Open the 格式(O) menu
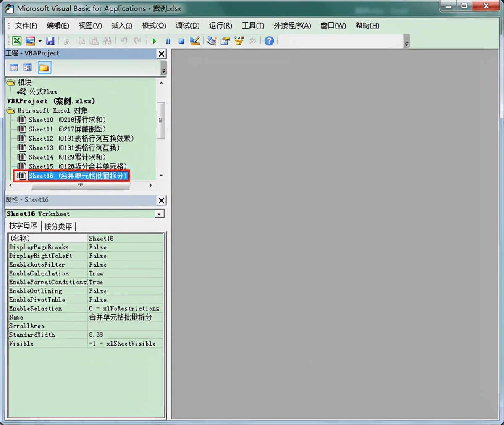This screenshot has width=504, height=425. (x=154, y=26)
